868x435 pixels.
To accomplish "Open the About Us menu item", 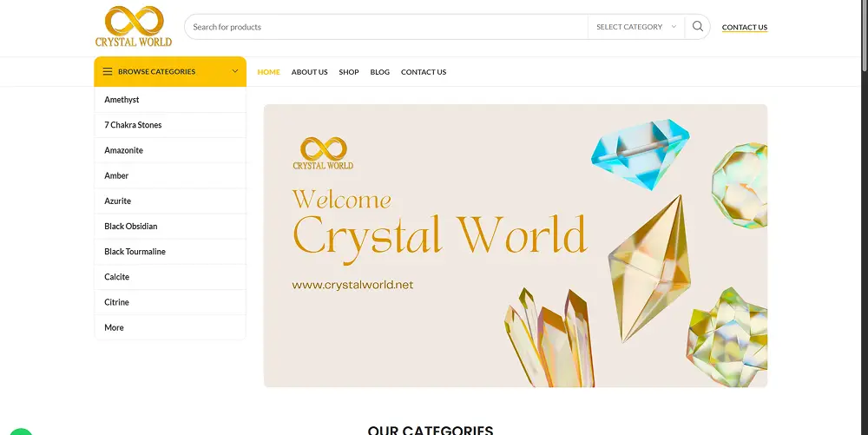I will point(310,72).
